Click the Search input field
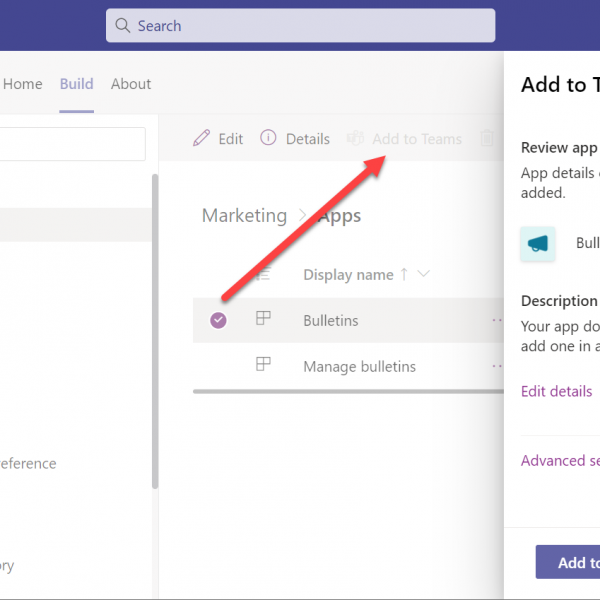 pos(310,26)
